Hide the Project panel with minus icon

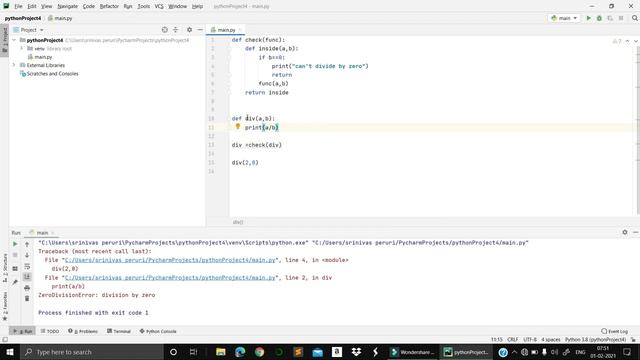pos(200,30)
